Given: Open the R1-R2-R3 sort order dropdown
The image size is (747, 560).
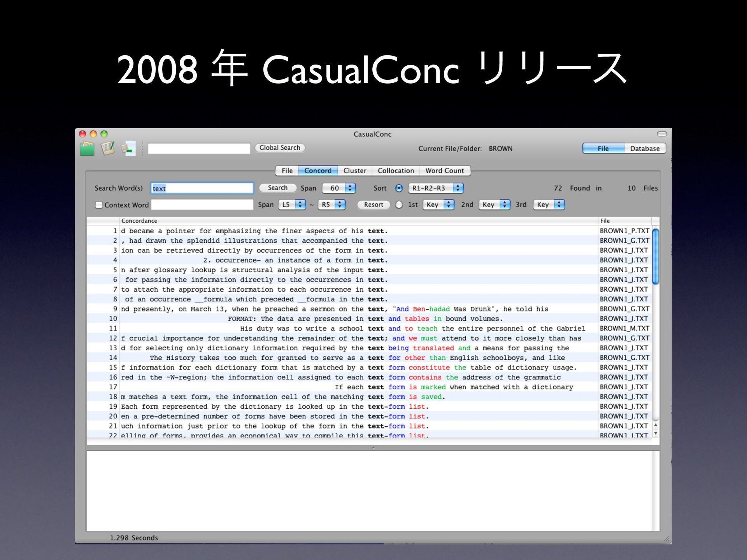Looking at the screenshot, I should [x=436, y=188].
